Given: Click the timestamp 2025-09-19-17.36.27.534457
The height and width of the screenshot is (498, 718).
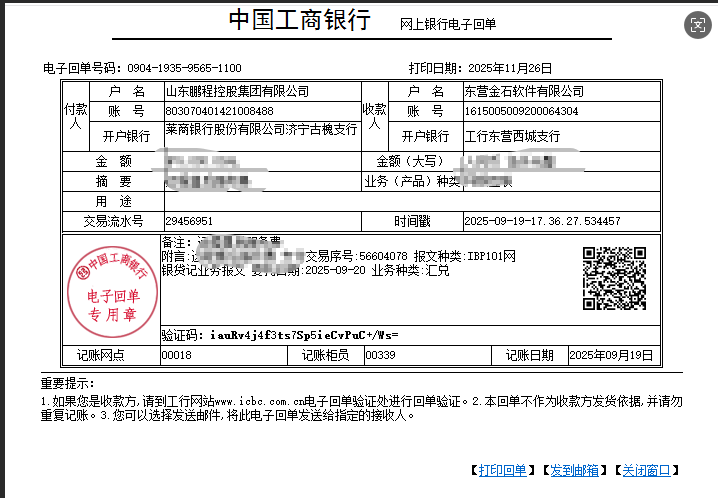Looking at the screenshot, I should (x=542, y=221).
